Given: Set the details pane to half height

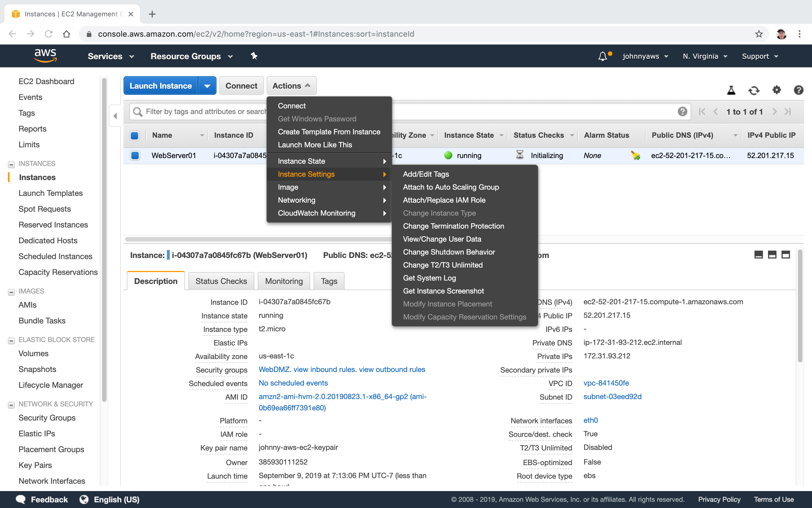Looking at the screenshot, I should (x=772, y=255).
